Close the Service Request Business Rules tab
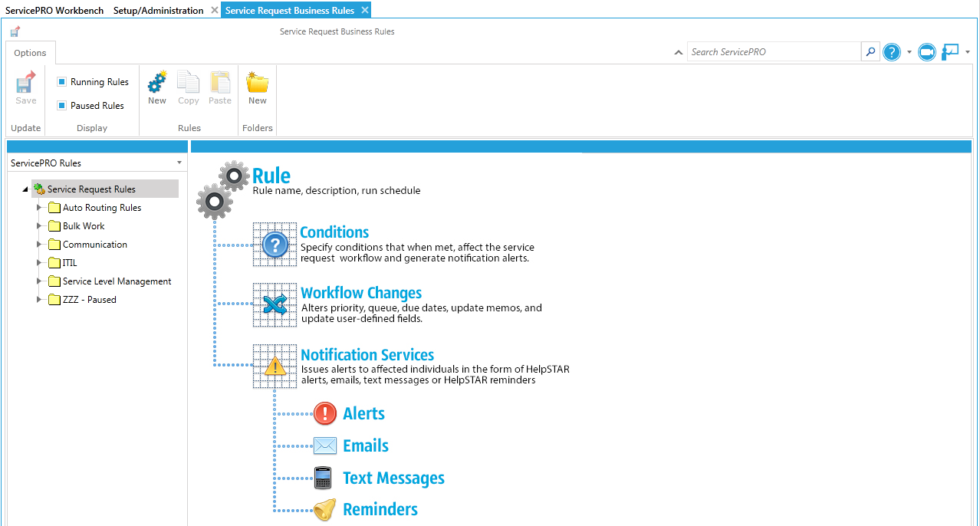 click(365, 10)
